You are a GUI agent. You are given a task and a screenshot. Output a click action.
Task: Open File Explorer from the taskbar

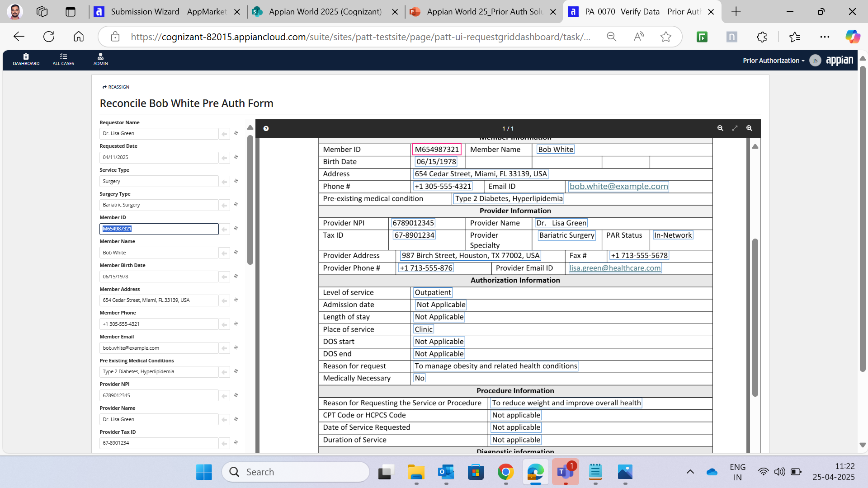click(416, 472)
